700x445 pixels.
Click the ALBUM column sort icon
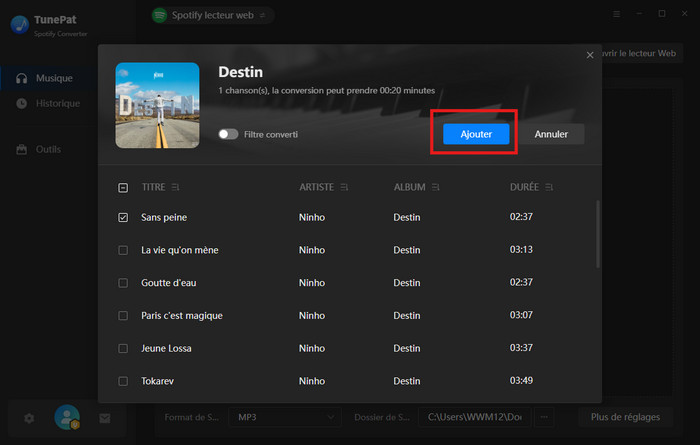pyautogui.click(x=436, y=187)
